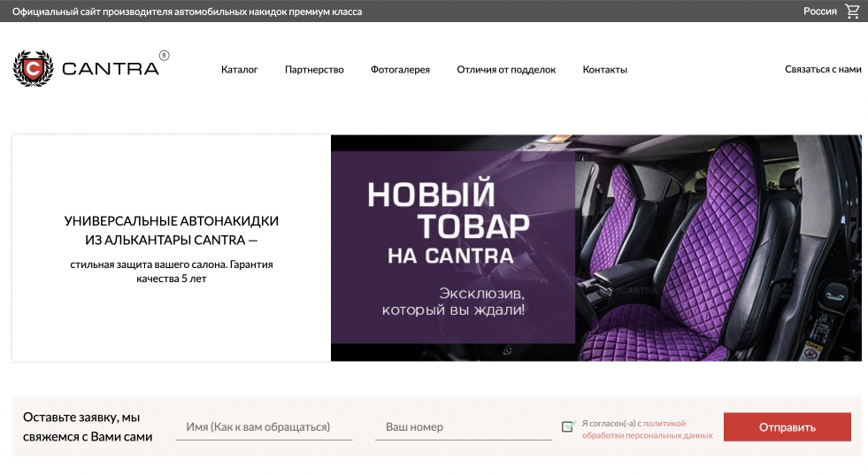Image resolution: width=868 pixels, height=475 pixels.
Task: Toggle the personal data consent checkbox
Action: tap(568, 426)
